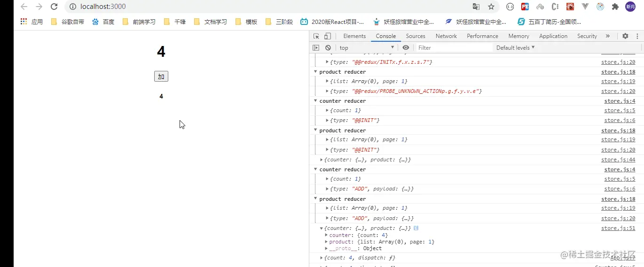Activate the DevTools inspect element icon
The image size is (644, 267).
pos(316,36)
